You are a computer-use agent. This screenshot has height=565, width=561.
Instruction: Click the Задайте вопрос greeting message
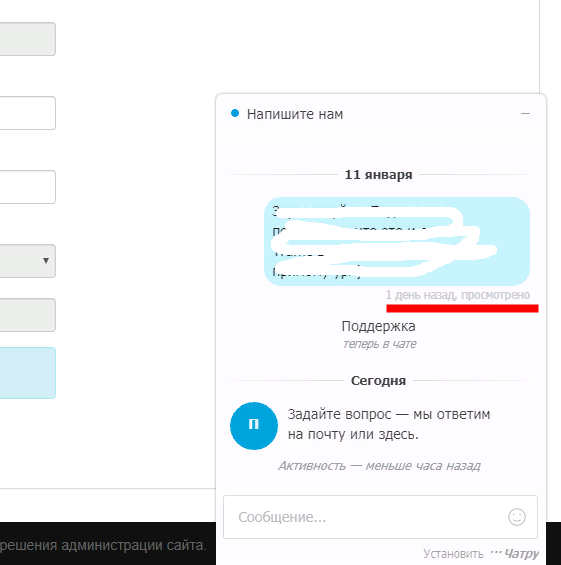[x=389, y=424]
